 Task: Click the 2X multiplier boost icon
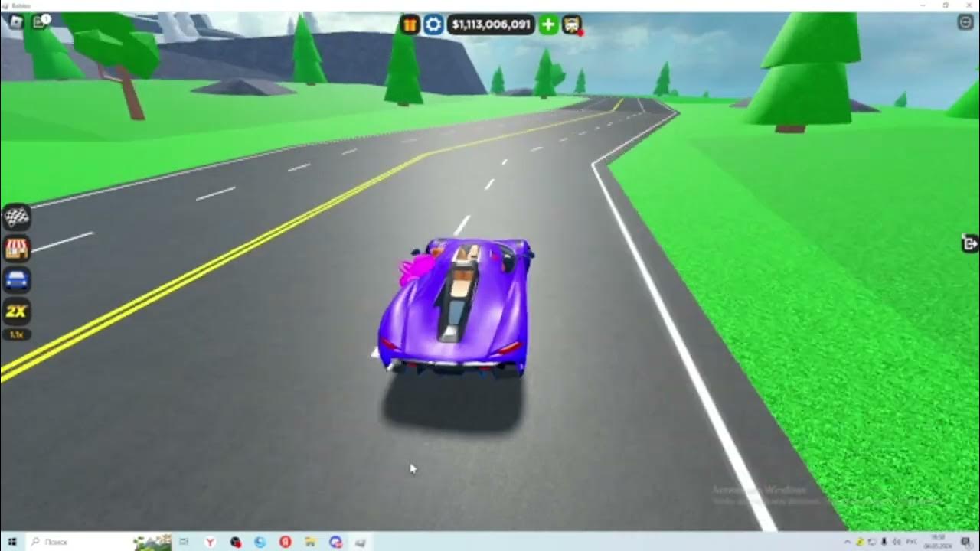[17, 311]
